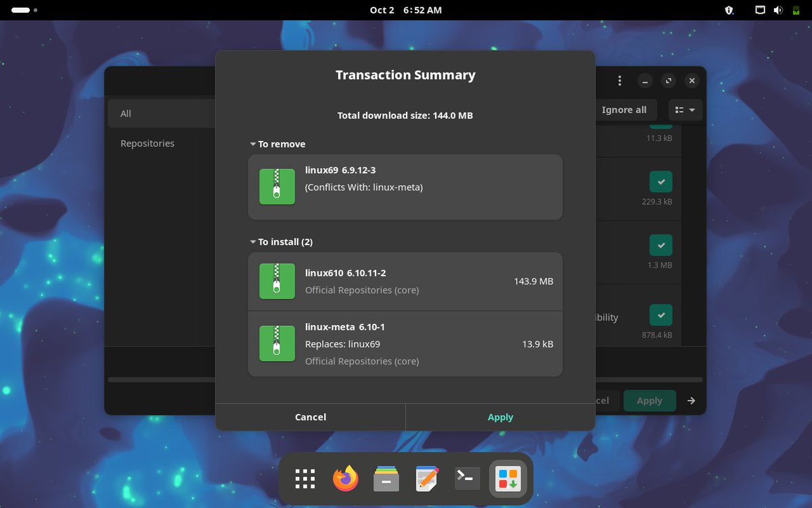
Task: Collapse the To install (2) section
Action: (x=281, y=242)
